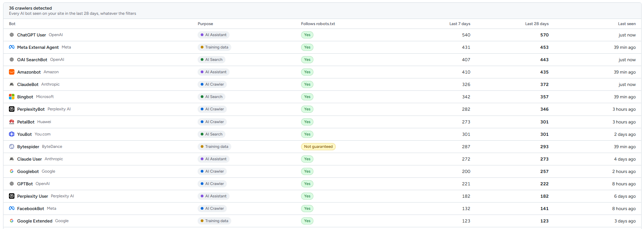Open the ClaudeBot bot name
644x229 pixels.
(x=28, y=85)
